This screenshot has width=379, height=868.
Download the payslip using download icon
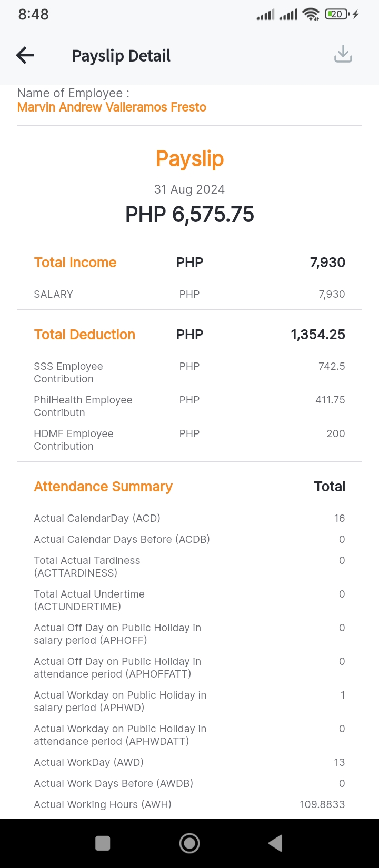pos(343,54)
